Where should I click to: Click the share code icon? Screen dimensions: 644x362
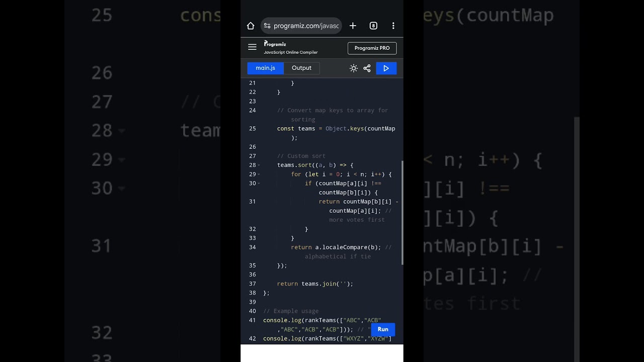(367, 68)
